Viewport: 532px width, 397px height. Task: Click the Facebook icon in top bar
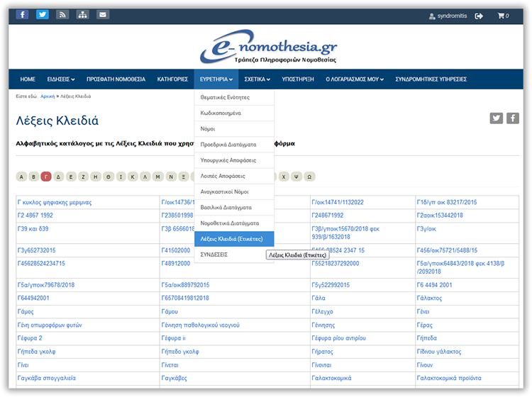tap(22, 15)
